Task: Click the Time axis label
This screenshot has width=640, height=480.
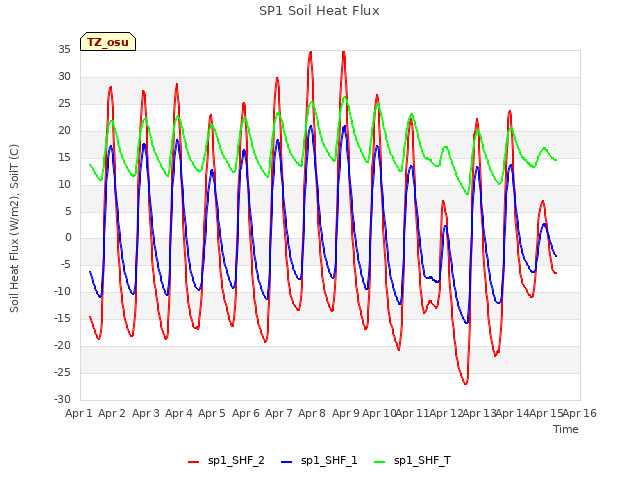Action: click(x=566, y=429)
